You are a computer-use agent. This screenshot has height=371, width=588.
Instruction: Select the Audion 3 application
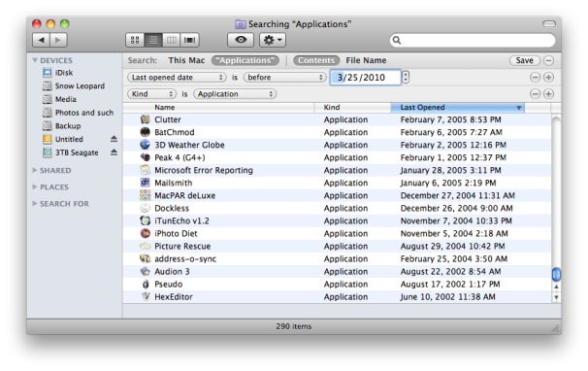(x=337, y=272)
